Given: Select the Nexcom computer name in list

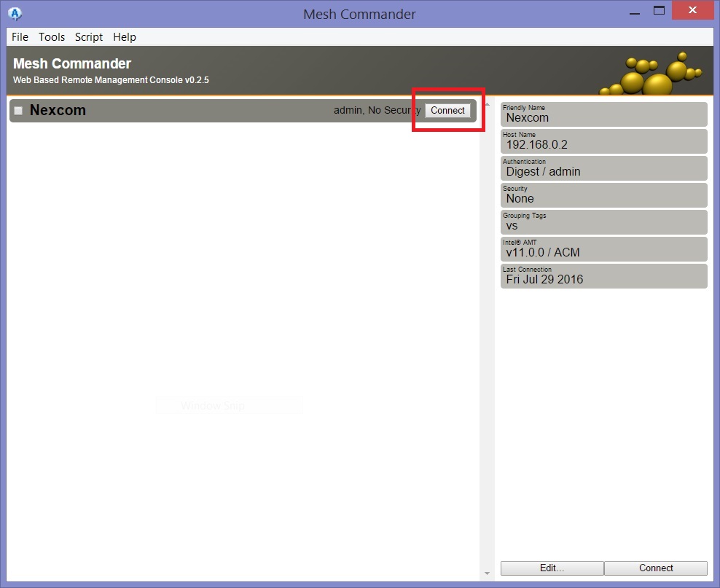Looking at the screenshot, I should point(58,110).
